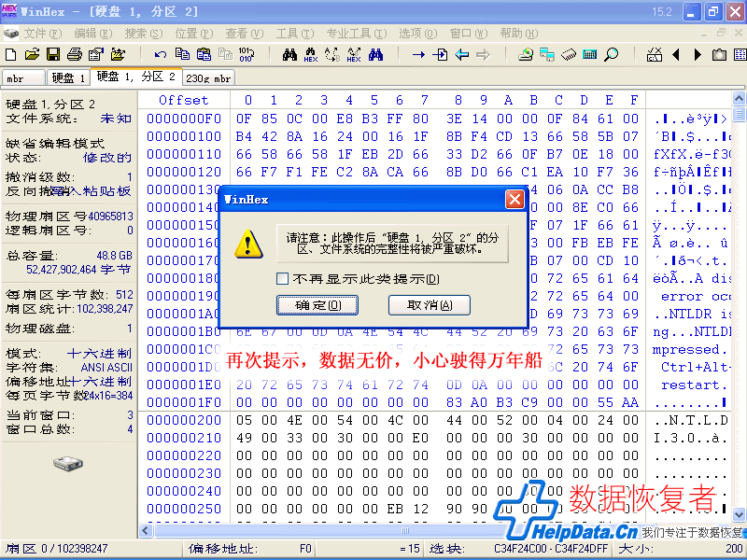
Task: Click the Replace Hex Values icon
Action: click(x=354, y=55)
